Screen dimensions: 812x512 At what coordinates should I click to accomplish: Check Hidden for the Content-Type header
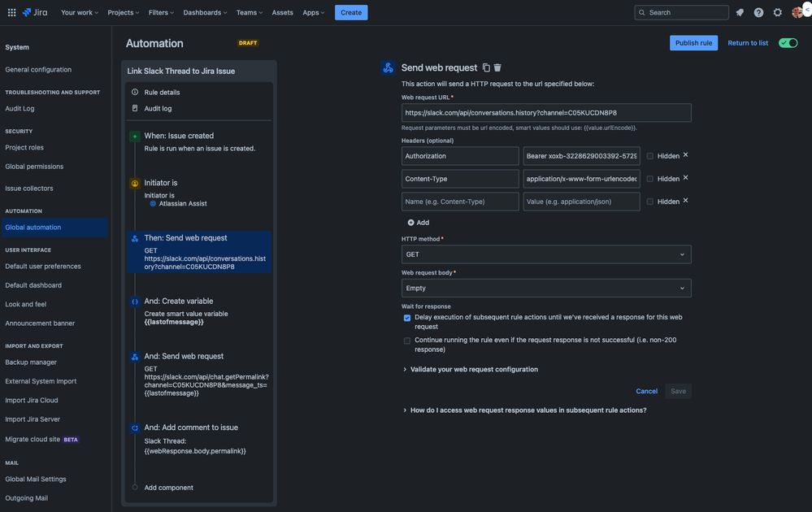click(x=650, y=179)
